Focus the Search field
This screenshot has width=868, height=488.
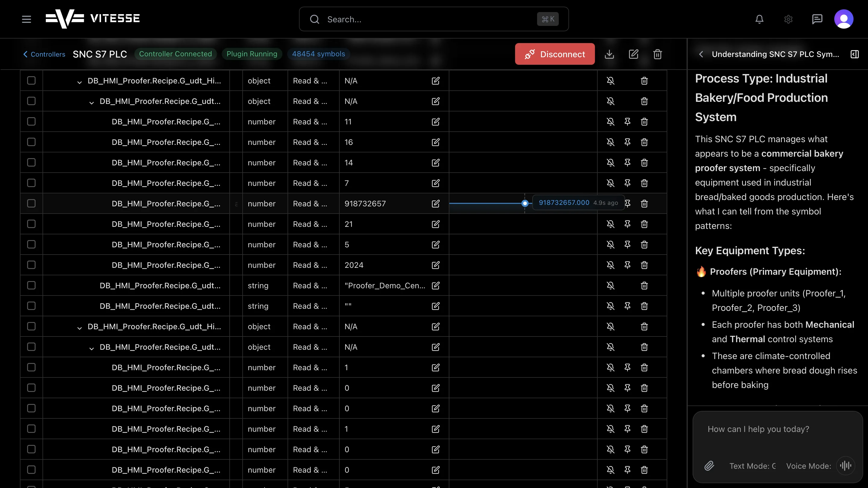pos(434,19)
